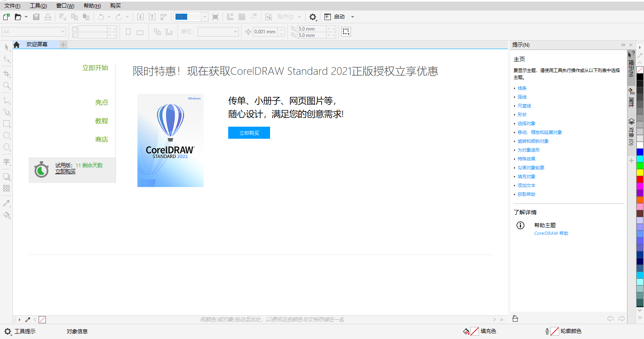The width and height of the screenshot is (644, 339).
Task: Click the blue 立即购买 button
Action: point(249,133)
